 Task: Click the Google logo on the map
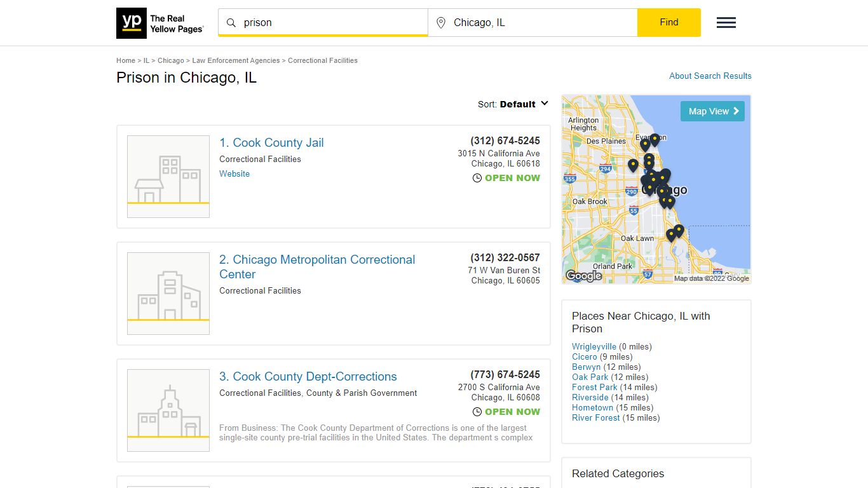[583, 276]
